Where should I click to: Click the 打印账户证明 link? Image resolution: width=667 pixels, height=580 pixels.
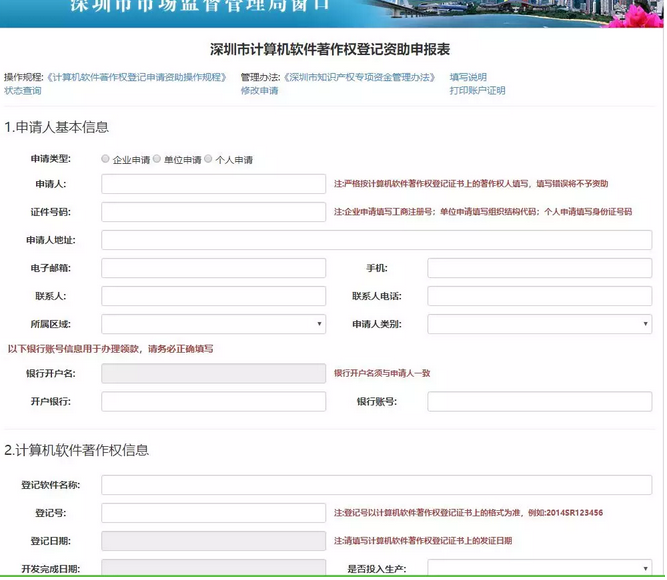pos(478,91)
